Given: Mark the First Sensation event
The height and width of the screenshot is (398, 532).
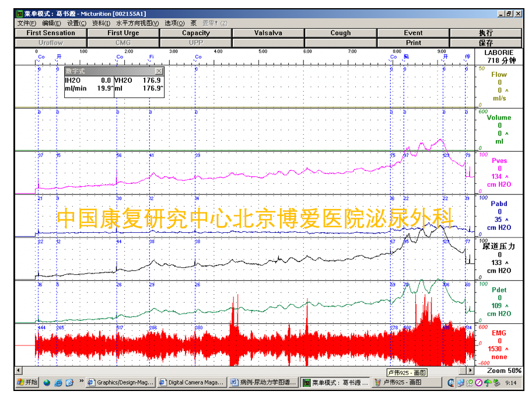Looking at the screenshot, I should tap(51, 33).
